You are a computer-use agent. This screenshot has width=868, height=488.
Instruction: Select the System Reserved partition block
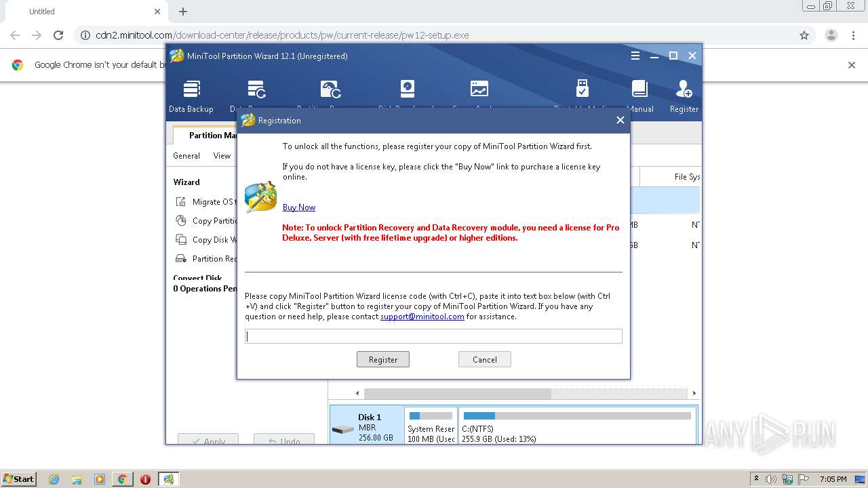(431, 426)
